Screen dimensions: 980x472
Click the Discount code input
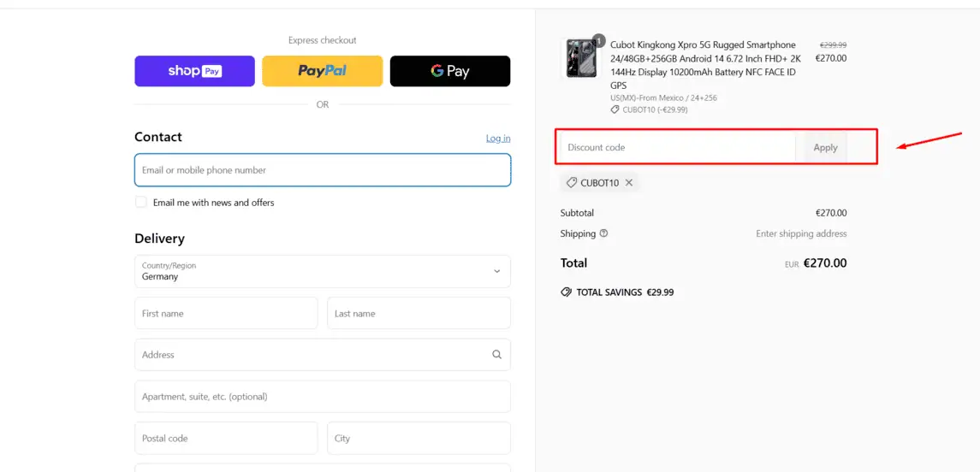pos(678,147)
